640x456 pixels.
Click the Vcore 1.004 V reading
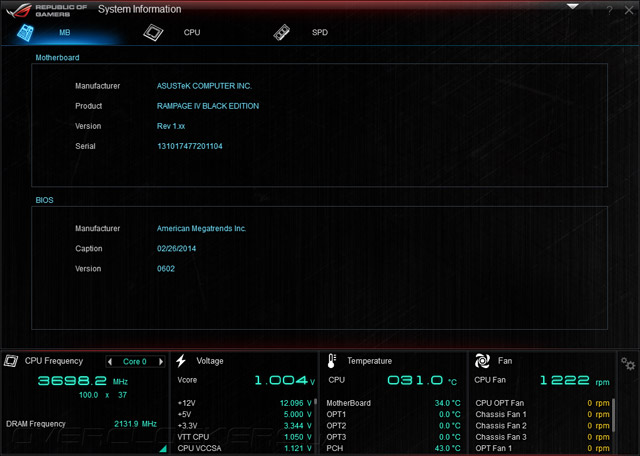pos(284,380)
